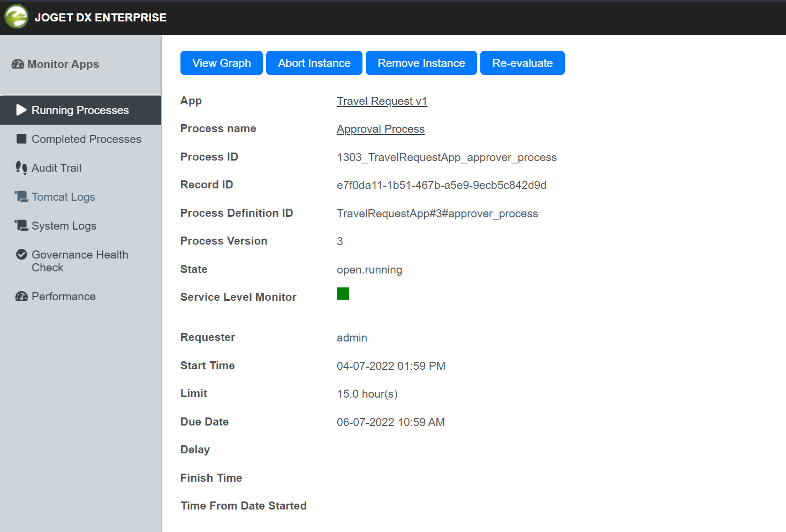Click the Governance Health Check checkmark icon
The image size is (786, 532).
[x=21, y=255]
